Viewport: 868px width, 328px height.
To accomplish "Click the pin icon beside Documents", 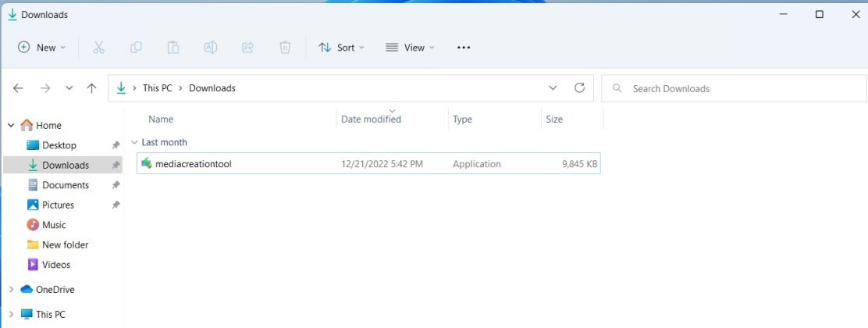I will point(116,185).
